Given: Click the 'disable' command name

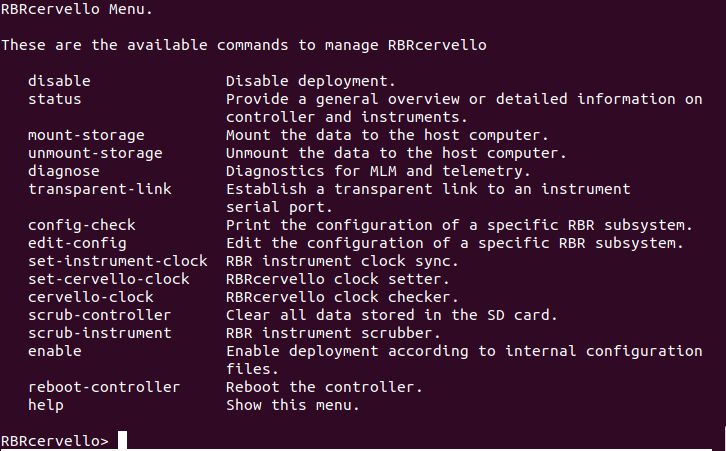Looking at the screenshot, I should pos(59,81).
